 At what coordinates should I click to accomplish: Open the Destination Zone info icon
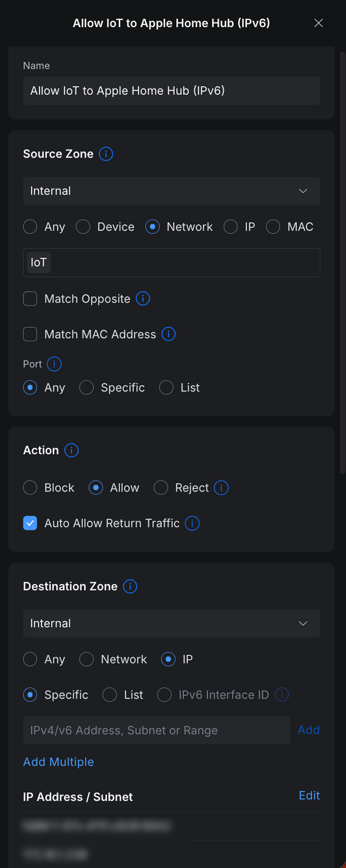pos(130,586)
